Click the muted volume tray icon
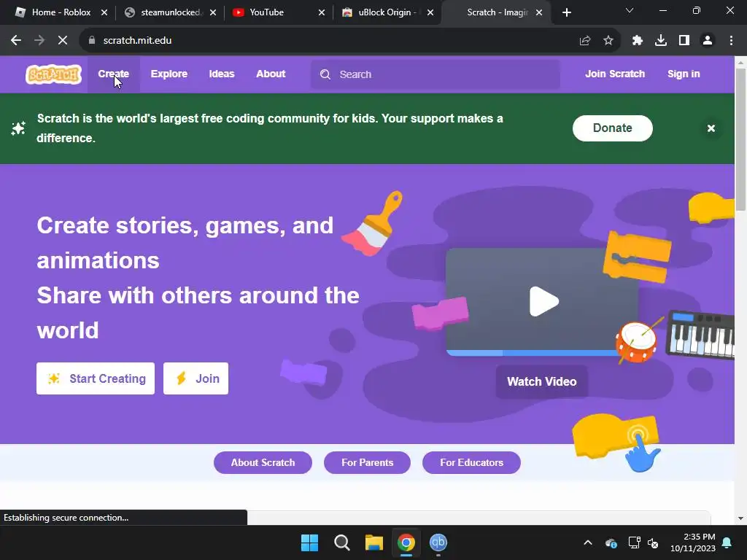 click(653, 542)
